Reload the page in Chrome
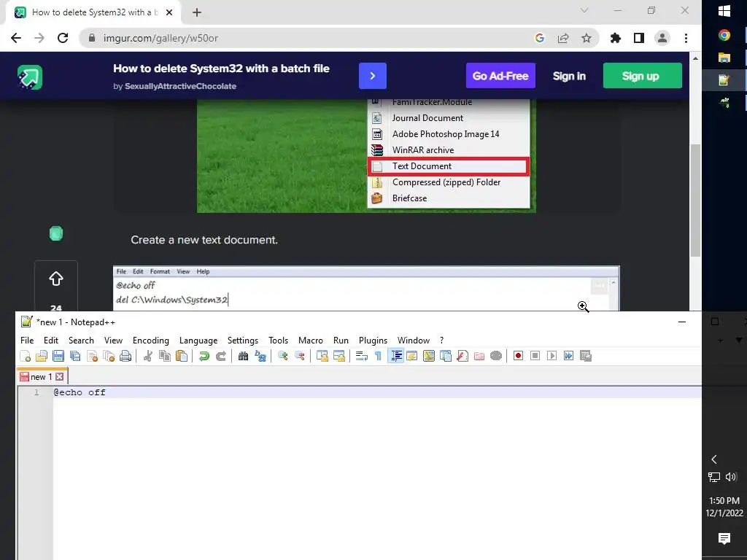 pyautogui.click(x=63, y=38)
